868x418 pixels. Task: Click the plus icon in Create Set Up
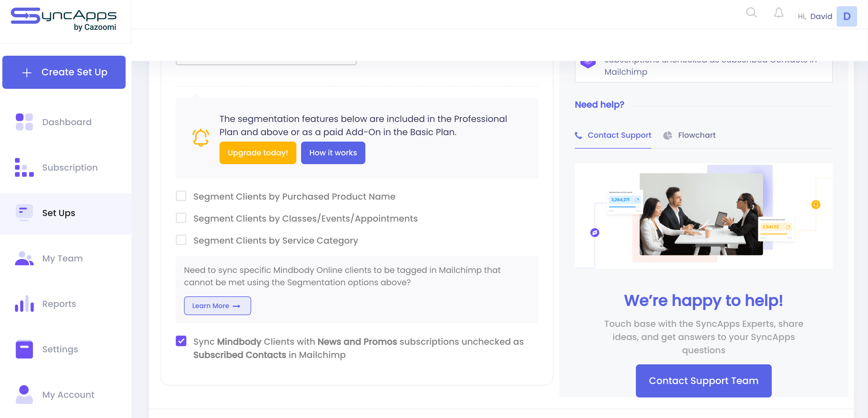coord(27,72)
